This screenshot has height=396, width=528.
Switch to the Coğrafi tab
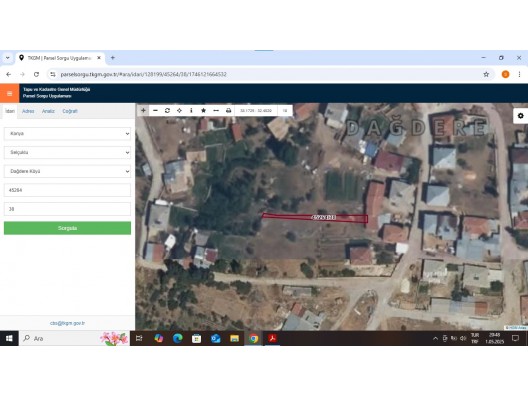point(70,111)
